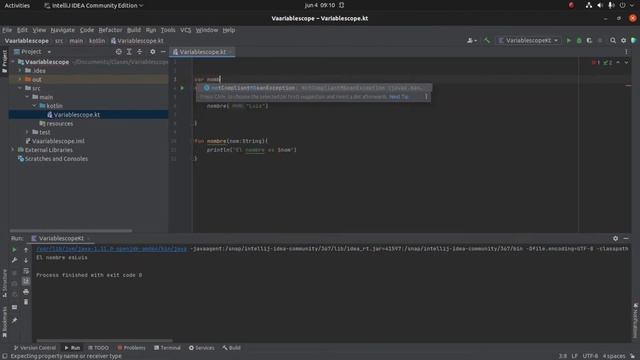The image size is (640, 360).
Task: Click the Project panel horizontal scrollbar
Action: [71, 231]
